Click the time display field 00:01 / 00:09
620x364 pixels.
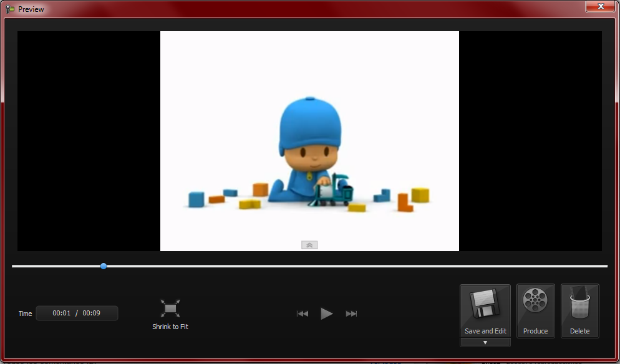tap(77, 313)
